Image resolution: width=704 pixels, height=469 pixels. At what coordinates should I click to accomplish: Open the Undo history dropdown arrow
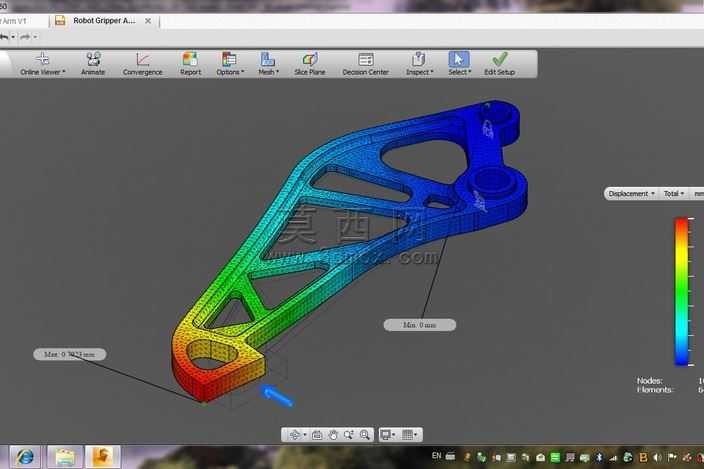click(13, 37)
